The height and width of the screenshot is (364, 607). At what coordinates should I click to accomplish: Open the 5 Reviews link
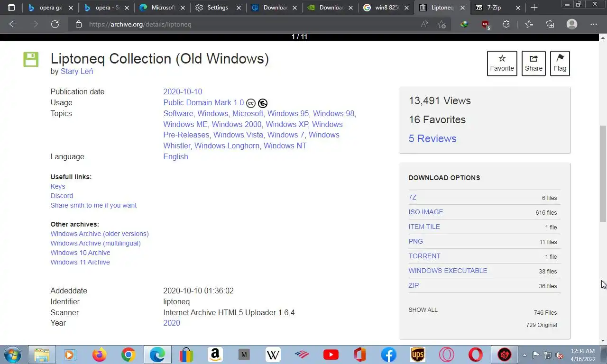(x=432, y=138)
